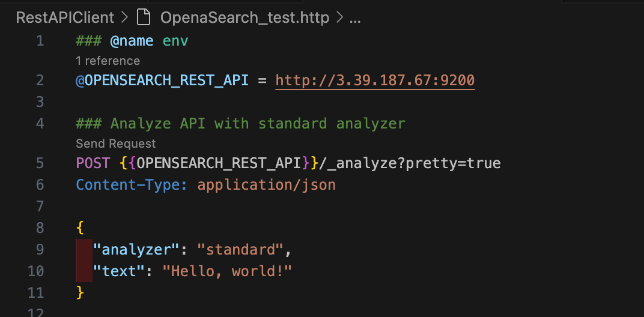Click '/_analyze?pretty=true' path text

[x=410, y=163]
